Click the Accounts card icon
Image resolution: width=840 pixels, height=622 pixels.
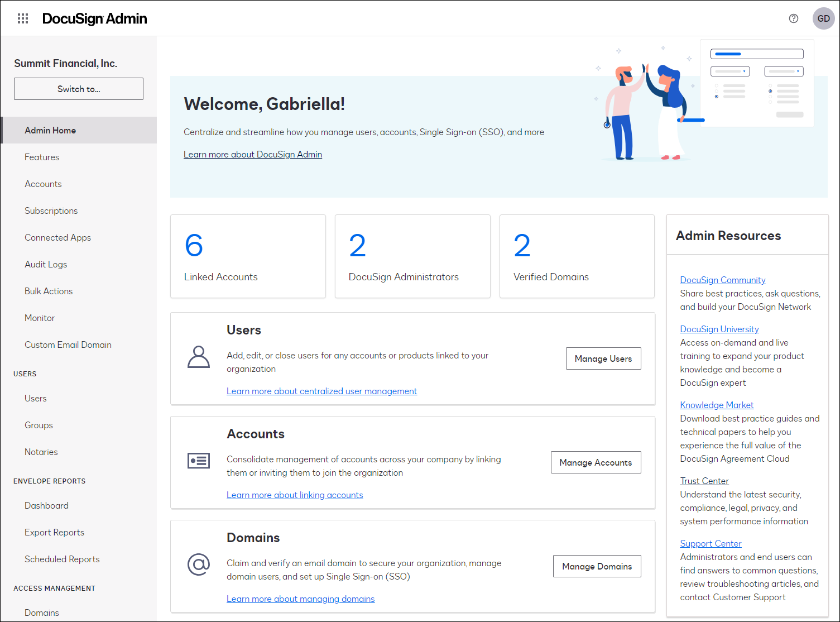pyautogui.click(x=198, y=461)
